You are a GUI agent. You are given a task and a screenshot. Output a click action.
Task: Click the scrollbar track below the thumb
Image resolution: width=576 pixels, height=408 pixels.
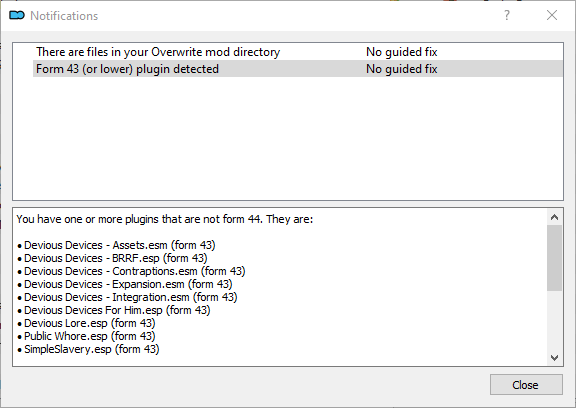[x=554, y=320]
